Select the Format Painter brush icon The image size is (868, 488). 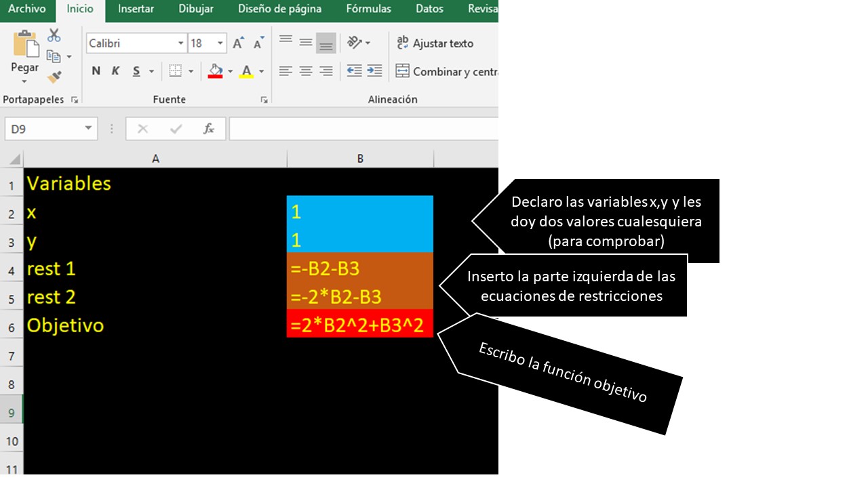click(54, 77)
